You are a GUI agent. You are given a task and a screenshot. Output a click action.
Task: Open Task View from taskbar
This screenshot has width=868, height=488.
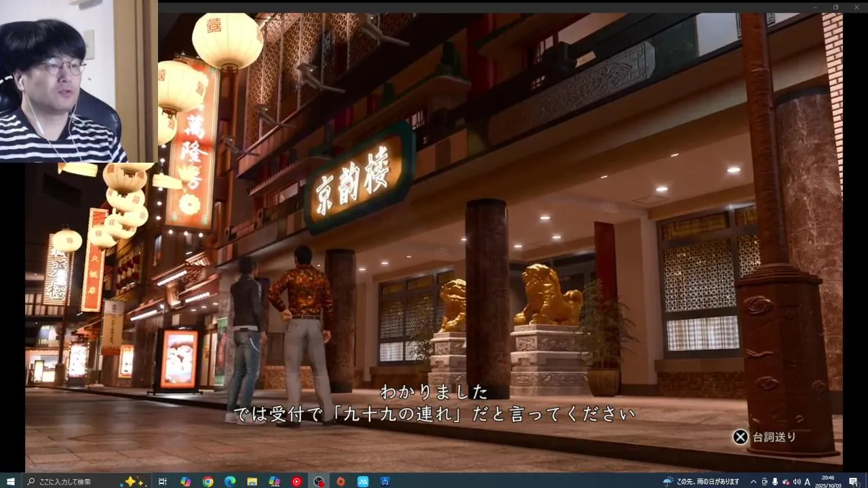point(163,481)
